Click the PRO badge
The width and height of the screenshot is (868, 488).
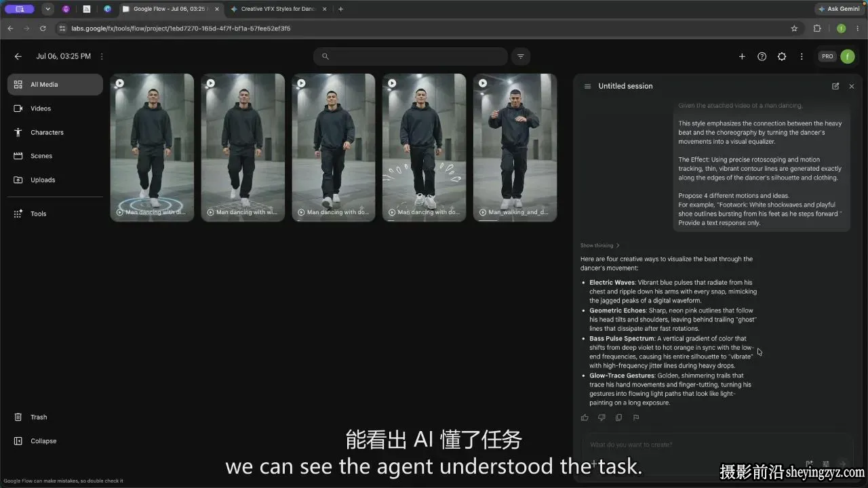tap(827, 56)
